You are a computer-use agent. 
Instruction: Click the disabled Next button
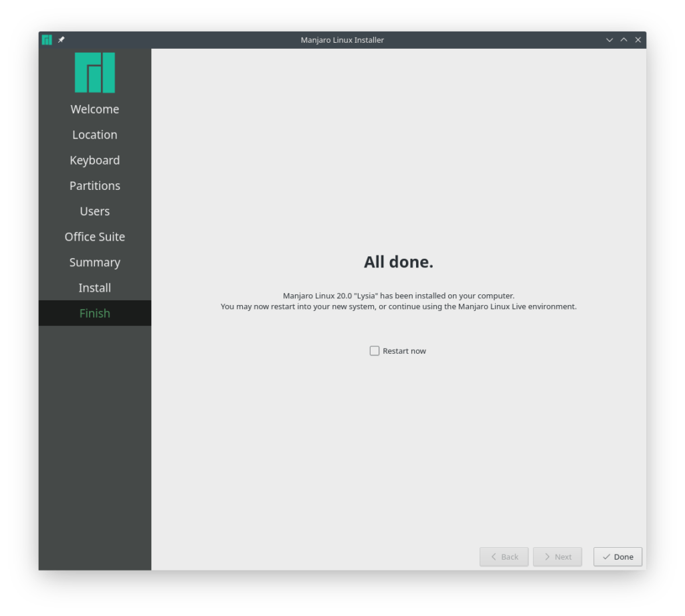tap(557, 556)
